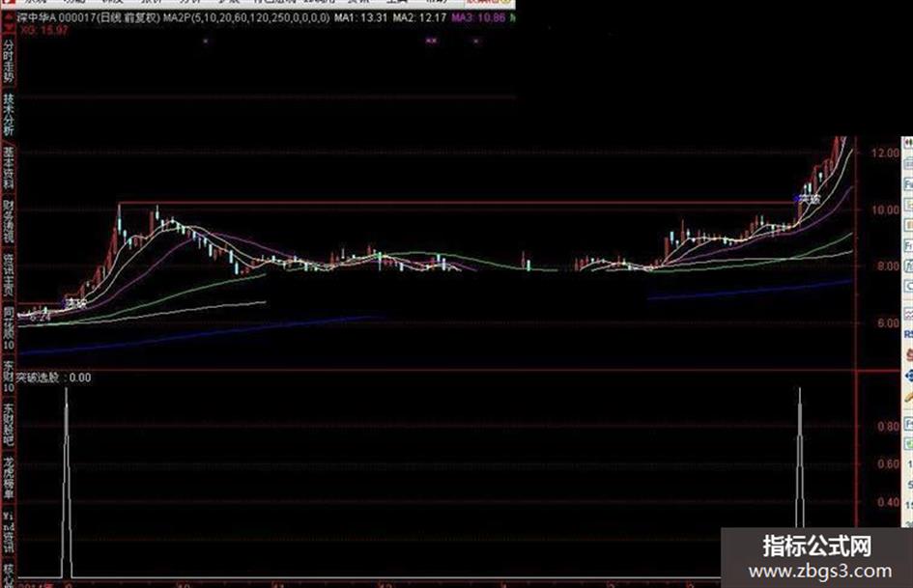Click the 0.80 indicator axis label

click(x=888, y=427)
